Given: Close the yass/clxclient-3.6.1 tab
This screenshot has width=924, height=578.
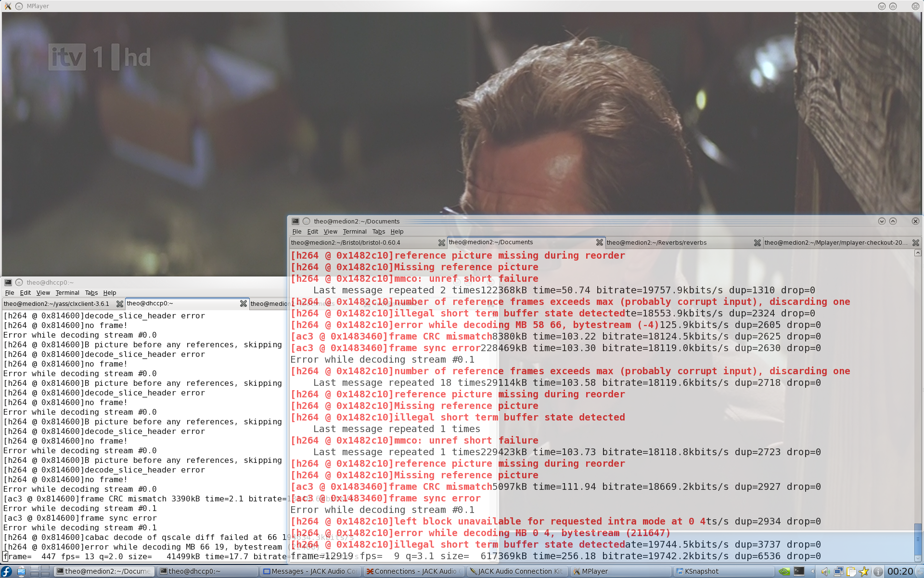Looking at the screenshot, I should coord(120,304).
